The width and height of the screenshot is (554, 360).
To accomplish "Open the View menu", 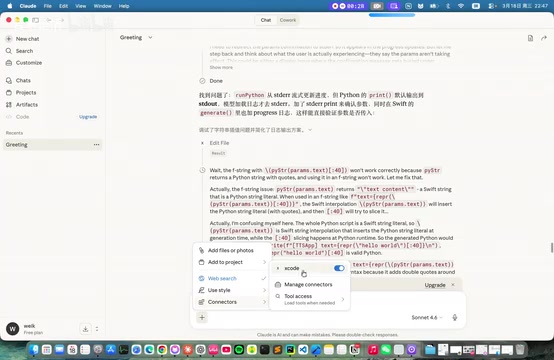I will (x=81, y=6).
